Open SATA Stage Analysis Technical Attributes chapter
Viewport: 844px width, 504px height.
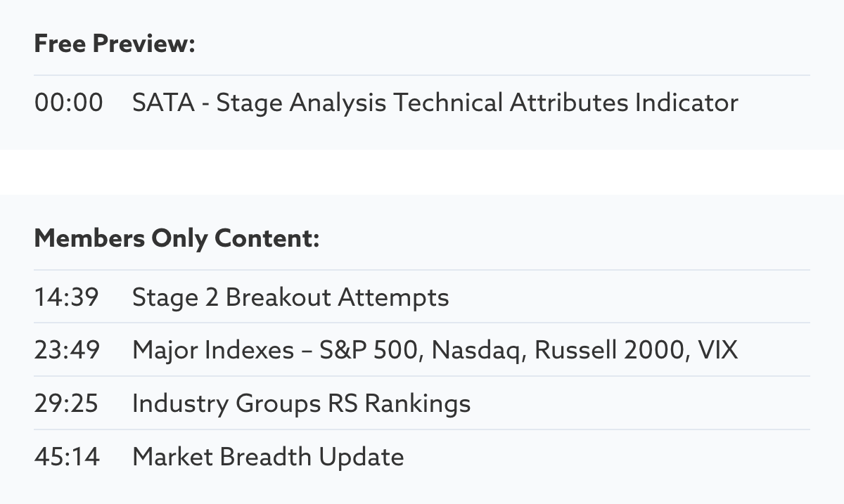(x=435, y=103)
